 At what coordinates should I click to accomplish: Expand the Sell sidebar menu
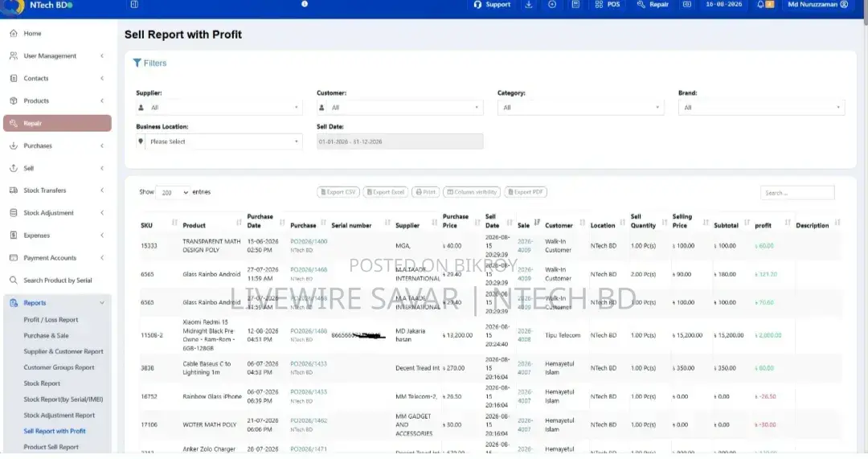57,168
